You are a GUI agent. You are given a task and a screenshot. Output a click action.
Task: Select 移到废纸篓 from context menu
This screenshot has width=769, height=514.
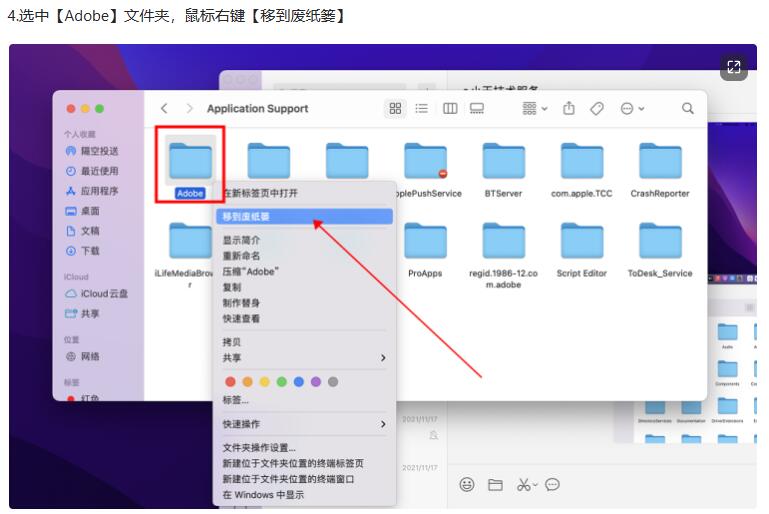click(x=247, y=216)
